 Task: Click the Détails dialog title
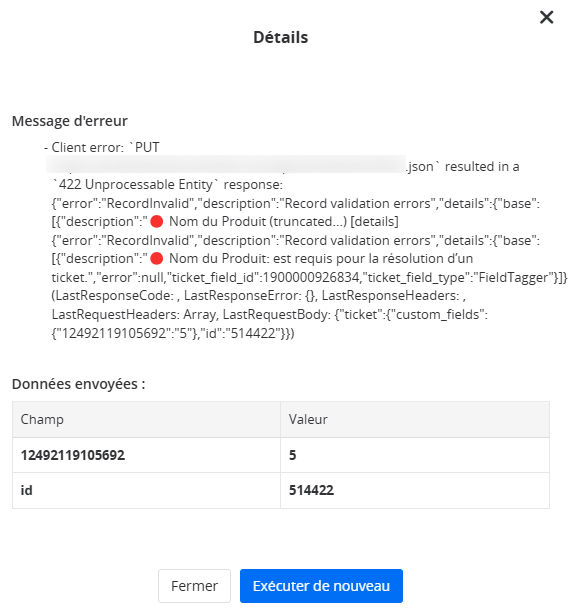point(280,37)
